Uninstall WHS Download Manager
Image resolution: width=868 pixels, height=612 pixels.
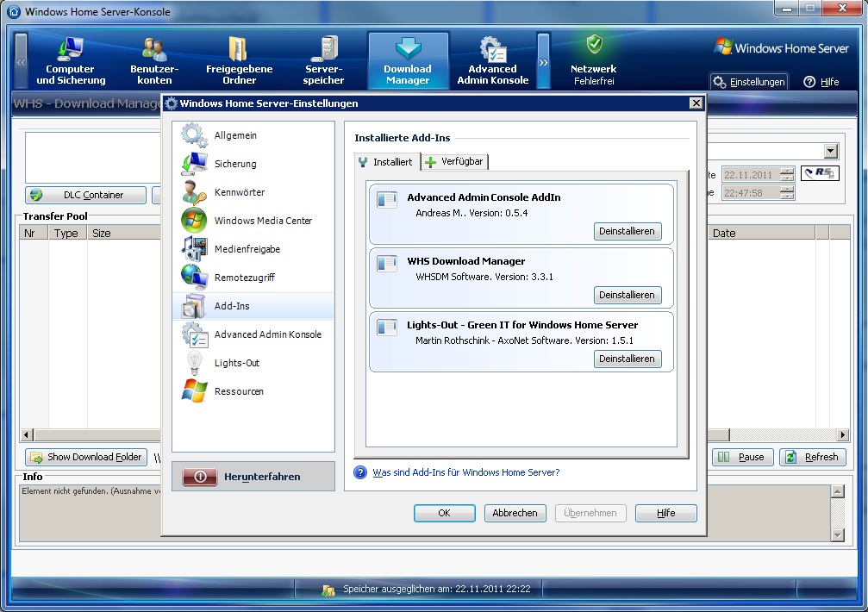click(628, 295)
